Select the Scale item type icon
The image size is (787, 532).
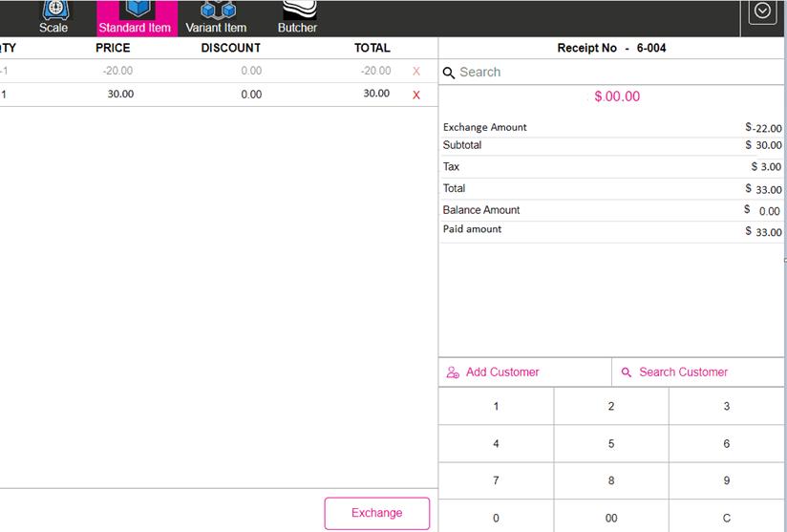coord(55,11)
